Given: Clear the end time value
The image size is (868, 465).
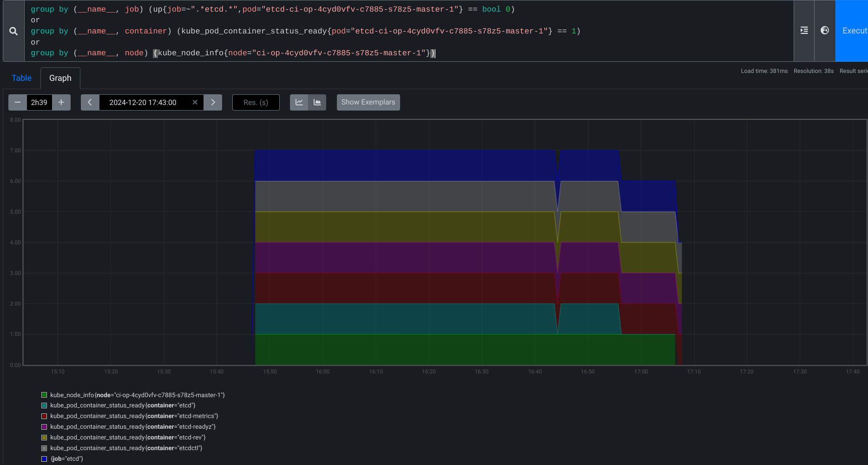Looking at the screenshot, I should [x=195, y=102].
